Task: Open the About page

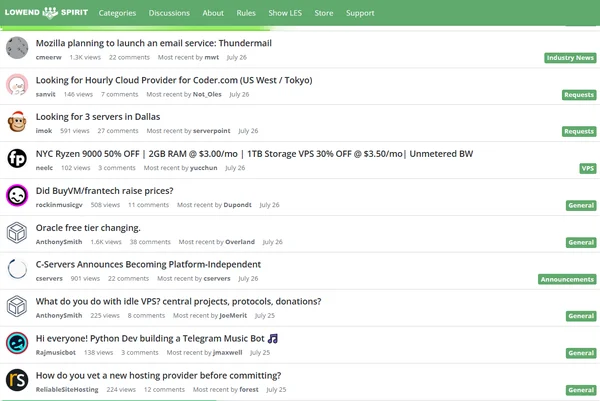Action: pyautogui.click(x=213, y=13)
